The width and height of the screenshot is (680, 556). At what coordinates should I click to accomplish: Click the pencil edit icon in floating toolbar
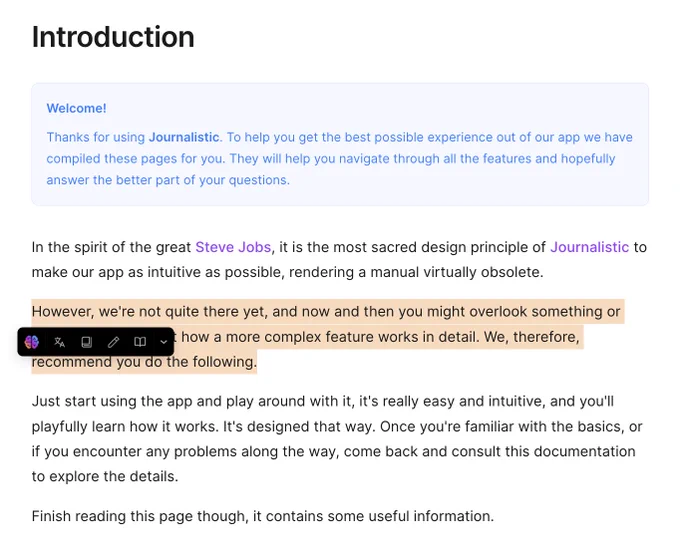(113, 342)
